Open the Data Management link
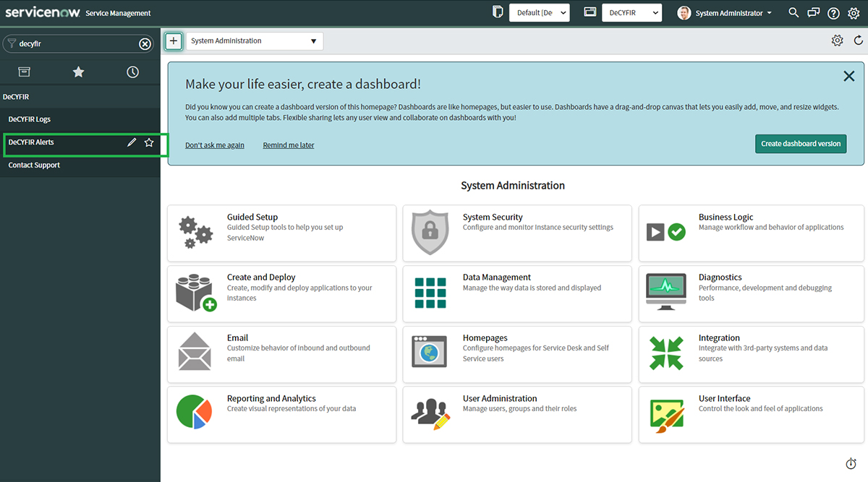Image resolution: width=868 pixels, height=482 pixels. click(x=497, y=277)
